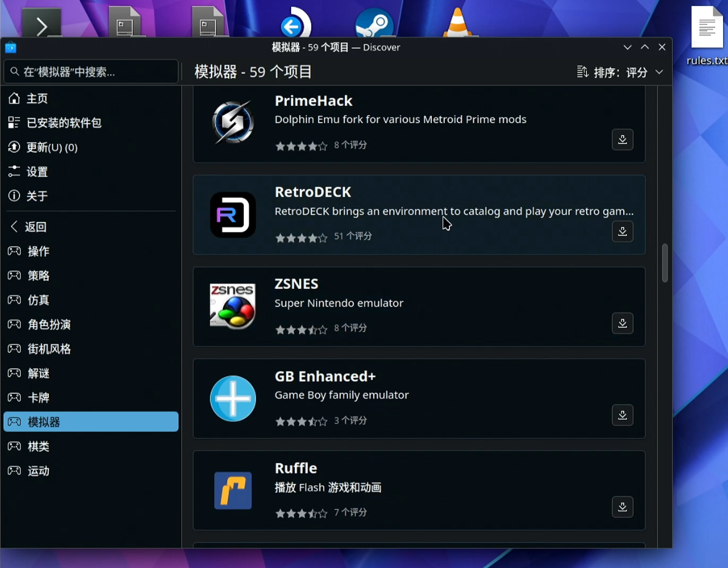Select the 棋类 board games category
Viewport: 728px width, 568px height.
tap(91, 446)
